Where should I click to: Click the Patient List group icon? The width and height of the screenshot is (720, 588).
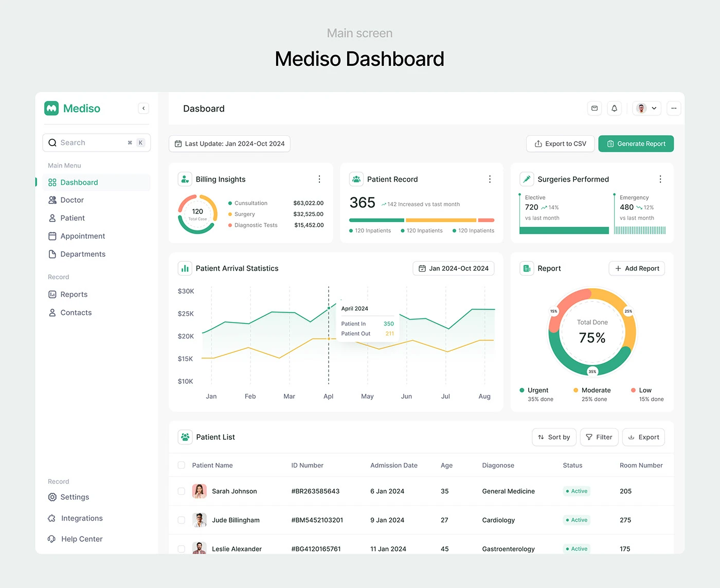pyautogui.click(x=185, y=437)
